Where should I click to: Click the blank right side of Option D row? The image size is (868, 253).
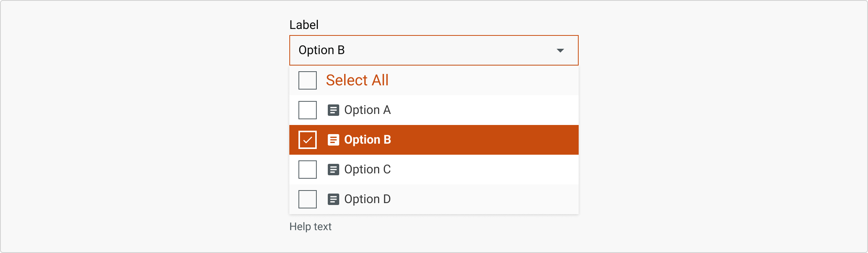click(495, 199)
